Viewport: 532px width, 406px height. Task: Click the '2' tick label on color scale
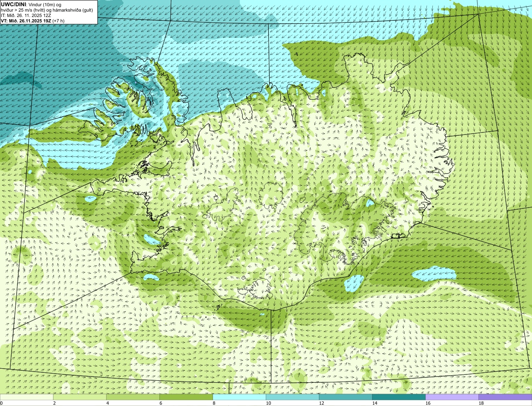pyautogui.click(x=54, y=403)
